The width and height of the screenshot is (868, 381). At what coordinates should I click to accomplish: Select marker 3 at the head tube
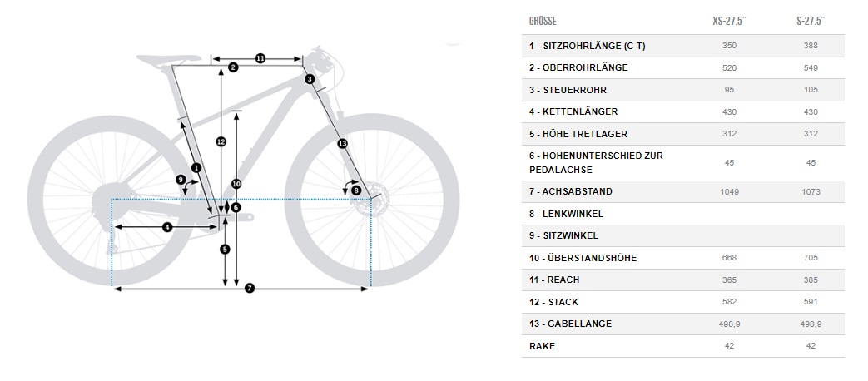pos(309,79)
